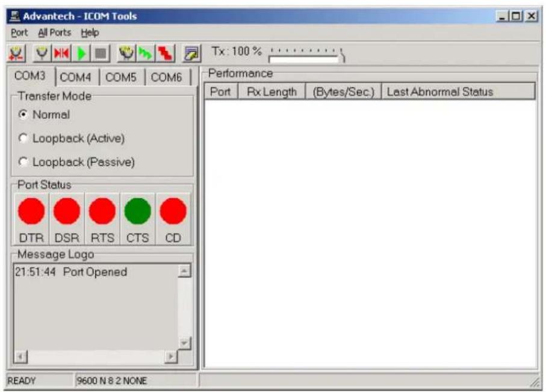Screen dimensions: 546x392
Task: Select Loopback (Active) transfer mode
Action: 72,138
